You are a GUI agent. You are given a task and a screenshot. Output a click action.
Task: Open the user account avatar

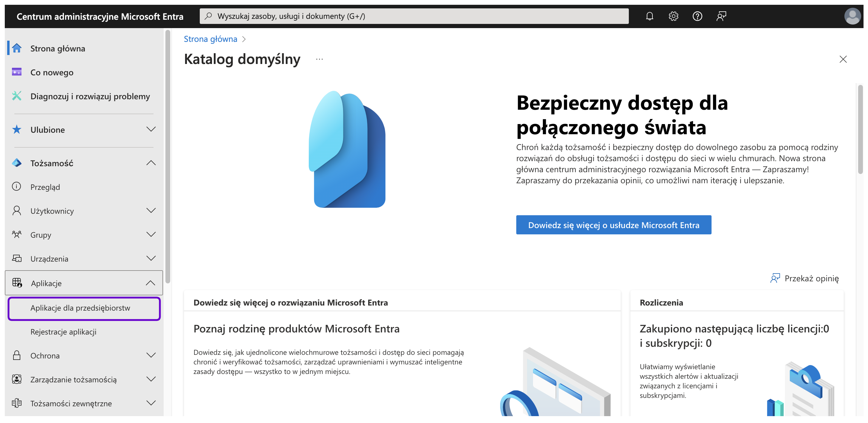852,16
